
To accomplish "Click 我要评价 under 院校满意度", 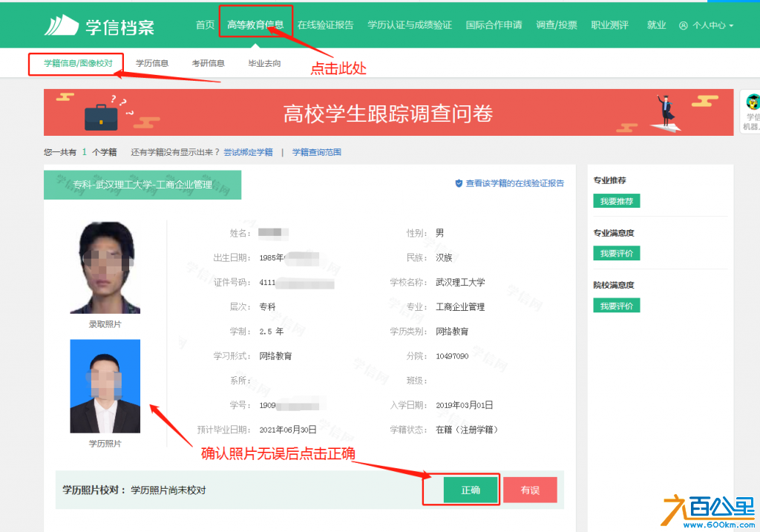I will 617,306.
